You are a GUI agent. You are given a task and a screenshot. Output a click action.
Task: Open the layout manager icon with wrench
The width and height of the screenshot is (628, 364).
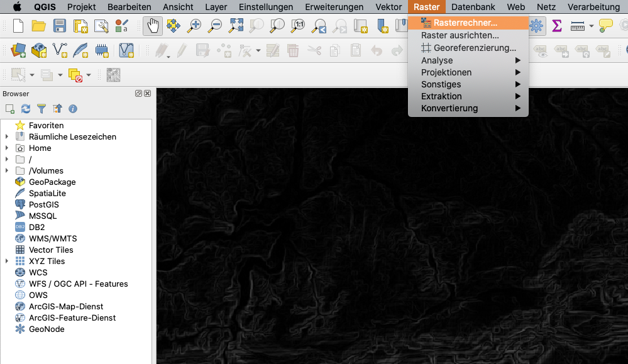click(x=101, y=26)
